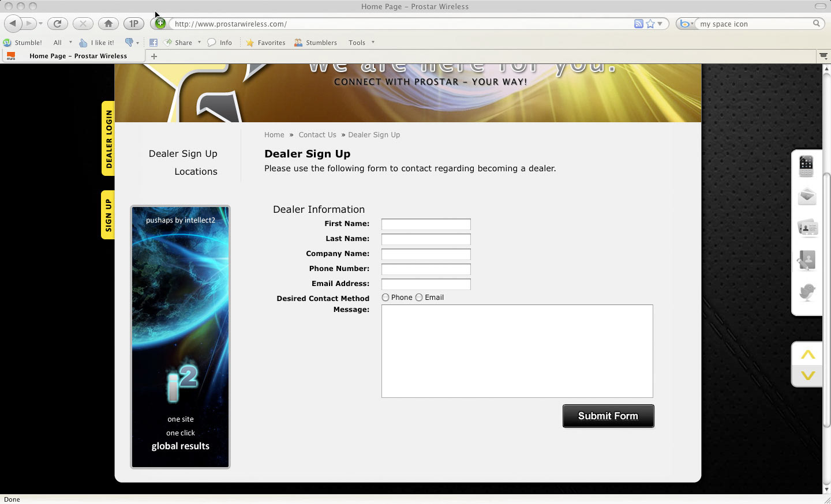The width and height of the screenshot is (831, 504).
Task: Open the Info speech bubble button
Action: tap(219, 43)
